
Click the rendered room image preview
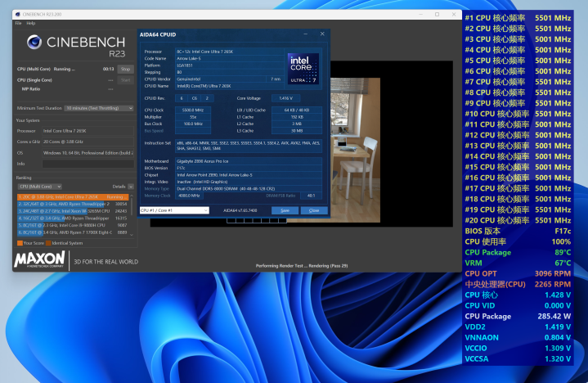coord(355,150)
